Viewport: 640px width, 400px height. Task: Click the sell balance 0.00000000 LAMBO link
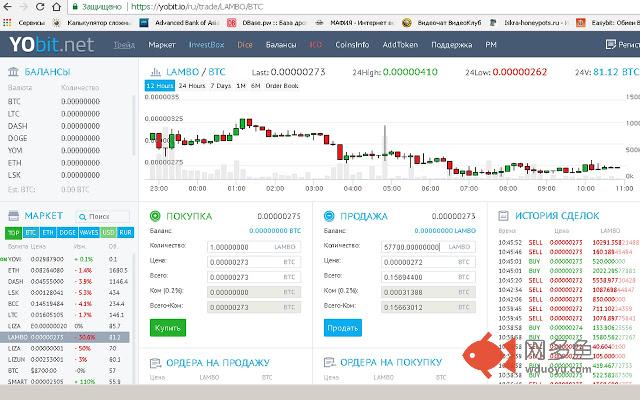click(x=445, y=231)
